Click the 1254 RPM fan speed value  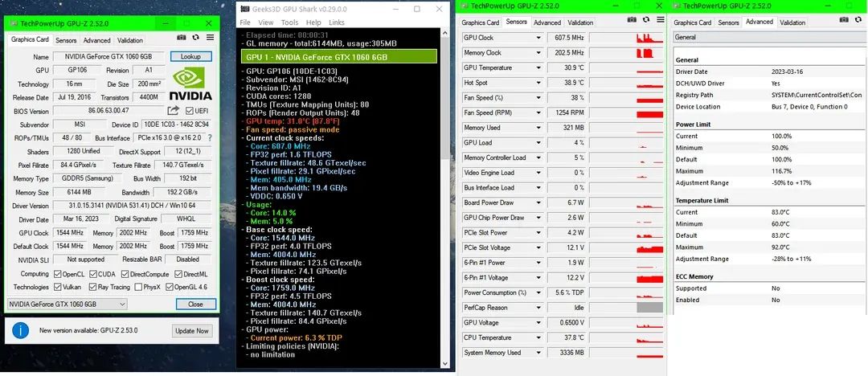(x=567, y=112)
